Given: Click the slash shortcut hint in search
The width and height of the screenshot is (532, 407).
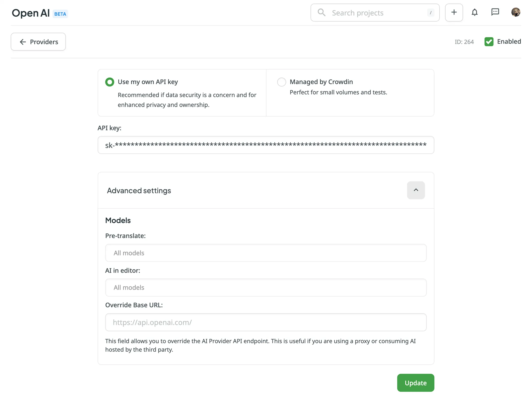Looking at the screenshot, I should click(431, 13).
